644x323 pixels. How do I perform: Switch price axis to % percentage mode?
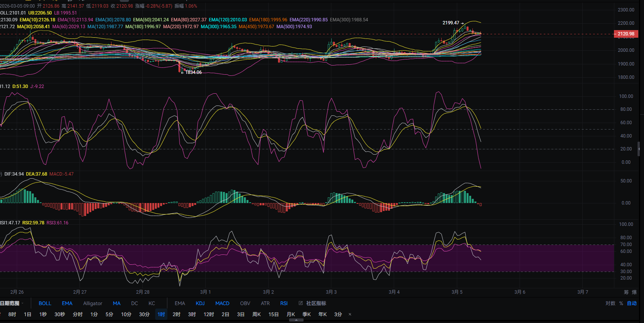click(621, 303)
